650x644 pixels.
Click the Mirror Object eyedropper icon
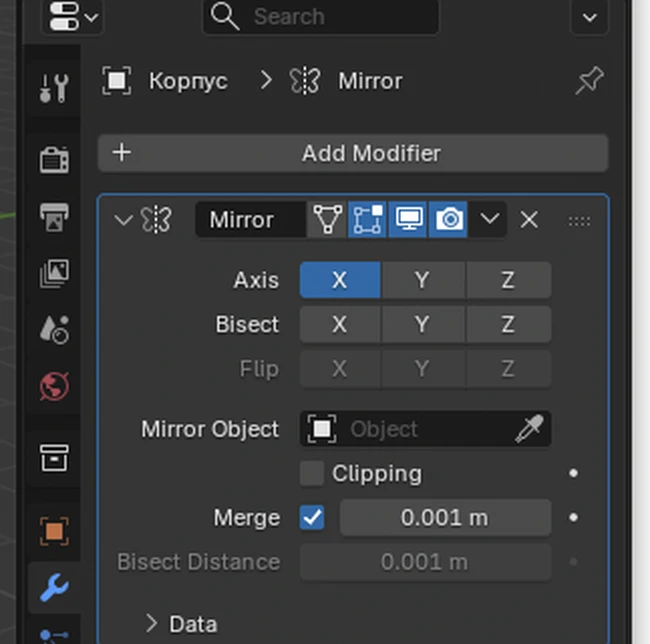pyautogui.click(x=529, y=429)
